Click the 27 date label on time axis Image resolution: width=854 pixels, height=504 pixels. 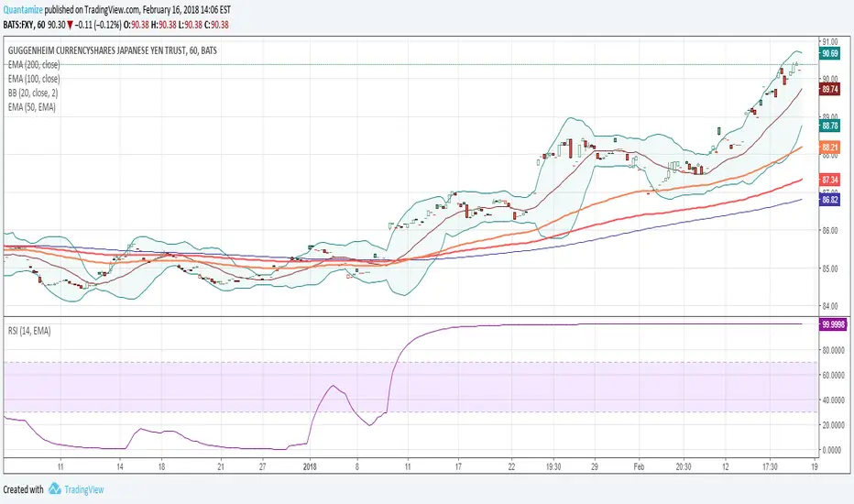point(262,466)
